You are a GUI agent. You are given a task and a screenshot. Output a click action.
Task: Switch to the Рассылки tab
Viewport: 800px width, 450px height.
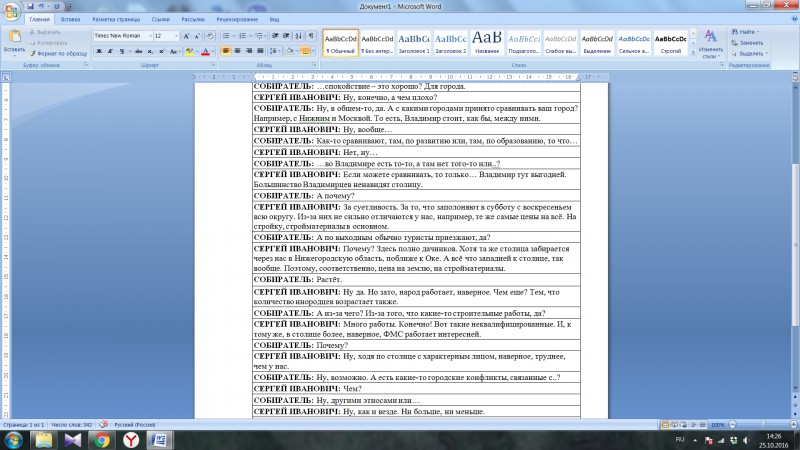pos(193,19)
